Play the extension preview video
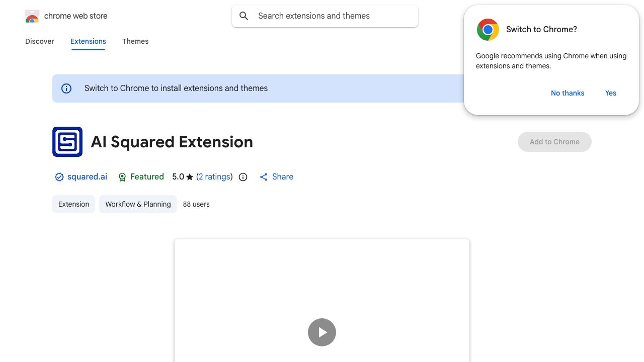Viewport: 644px width, 362px height. (322, 332)
